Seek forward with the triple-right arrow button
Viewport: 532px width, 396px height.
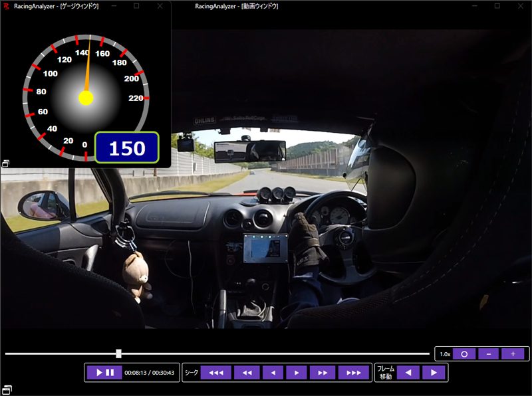click(353, 373)
